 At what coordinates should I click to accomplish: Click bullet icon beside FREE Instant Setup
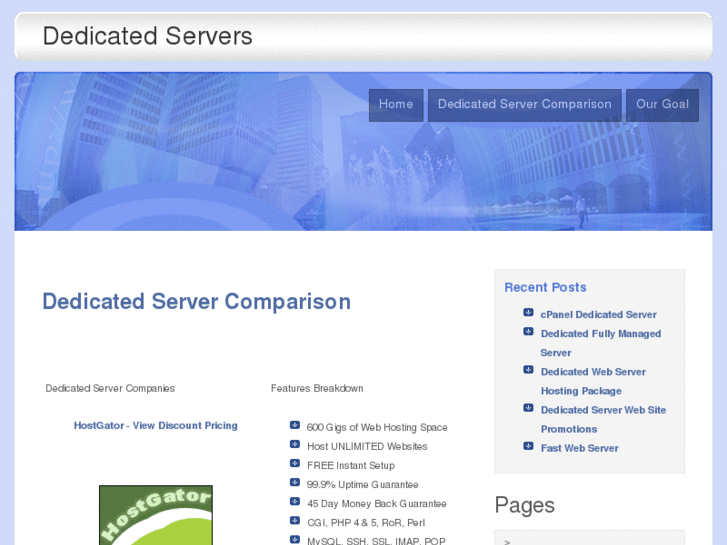pyautogui.click(x=295, y=463)
